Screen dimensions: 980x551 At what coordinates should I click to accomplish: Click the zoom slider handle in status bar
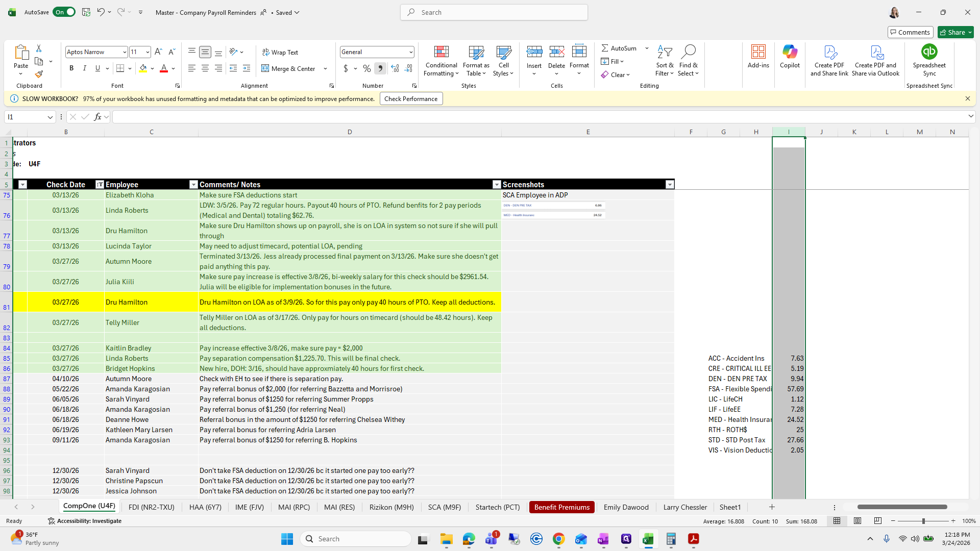click(923, 521)
